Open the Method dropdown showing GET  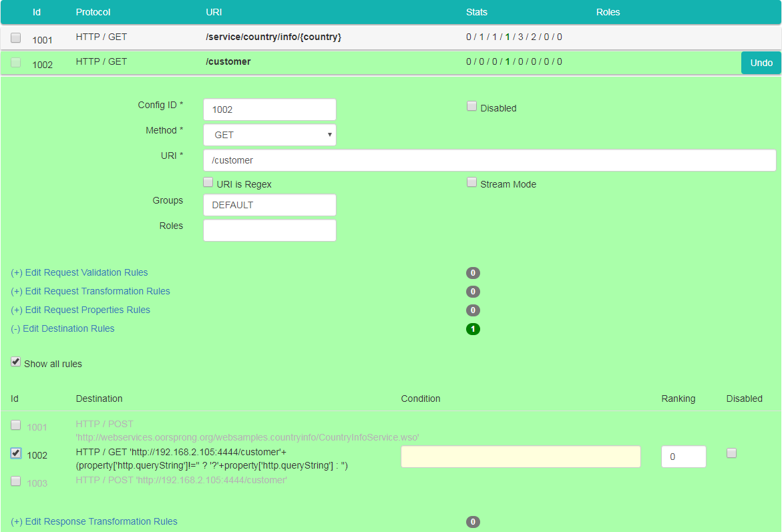pyautogui.click(x=269, y=135)
